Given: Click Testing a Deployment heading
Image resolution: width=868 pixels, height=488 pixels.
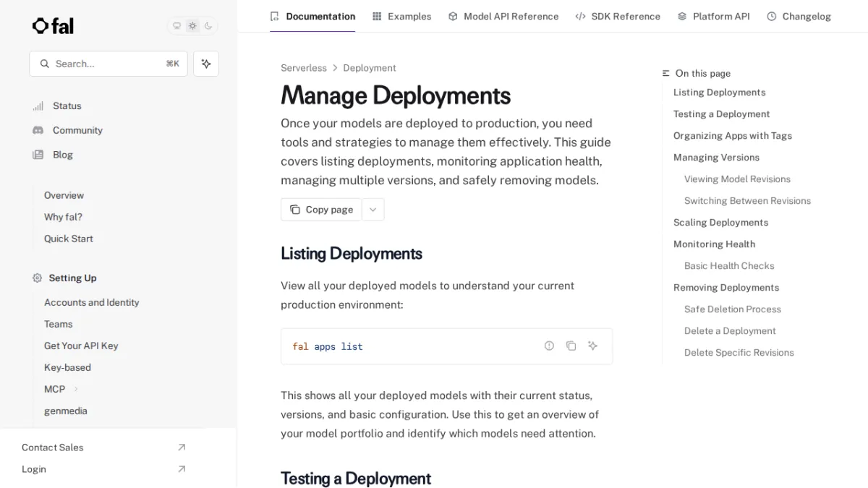Looking at the screenshot, I should coord(356,479).
